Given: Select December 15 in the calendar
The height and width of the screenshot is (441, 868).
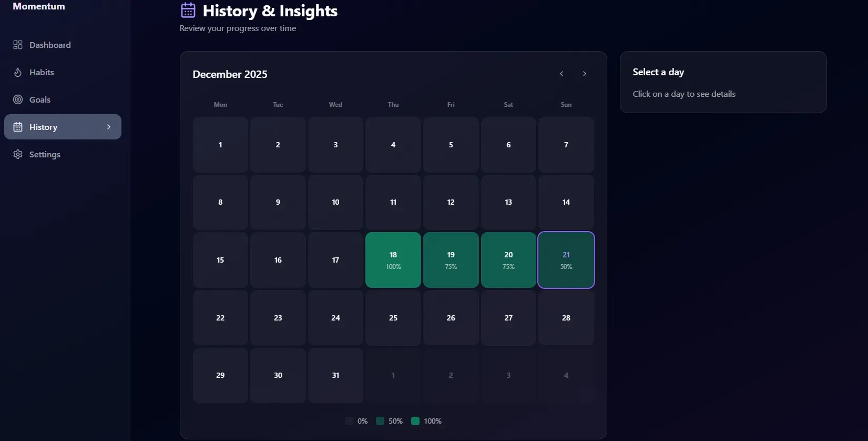Looking at the screenshot, I should pos(220,260).
